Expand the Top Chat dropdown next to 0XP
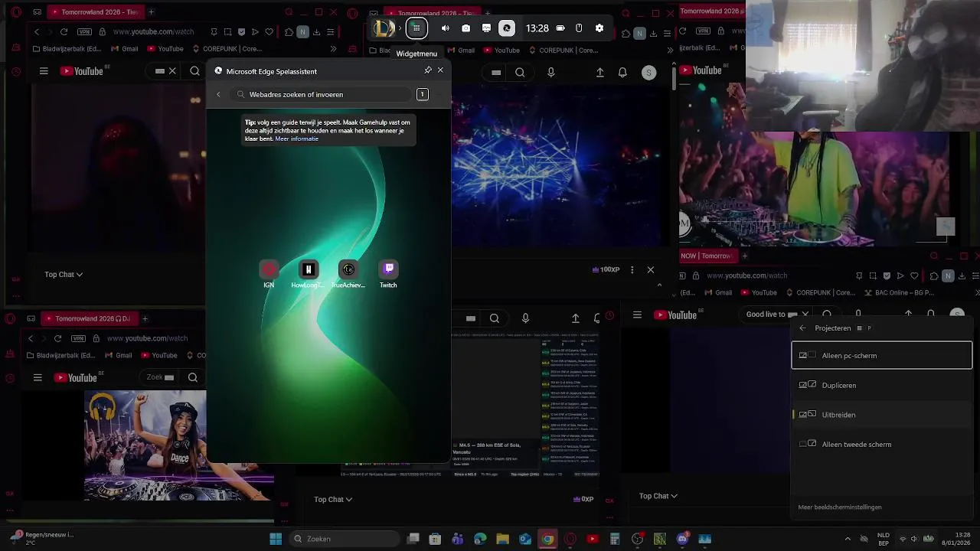Viewport: 980px width, 551px height. point(332,500)
